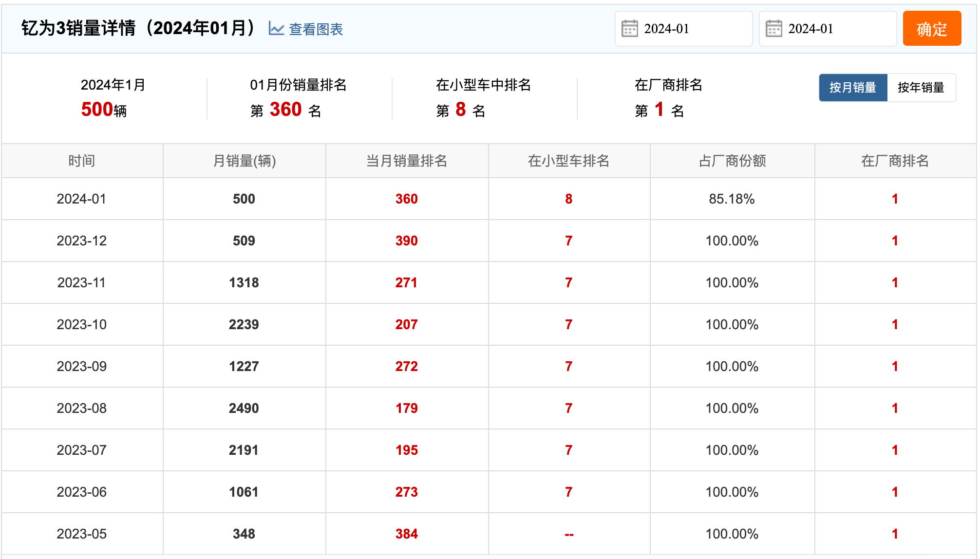Click monthly sales value 2239

point(244,324)
